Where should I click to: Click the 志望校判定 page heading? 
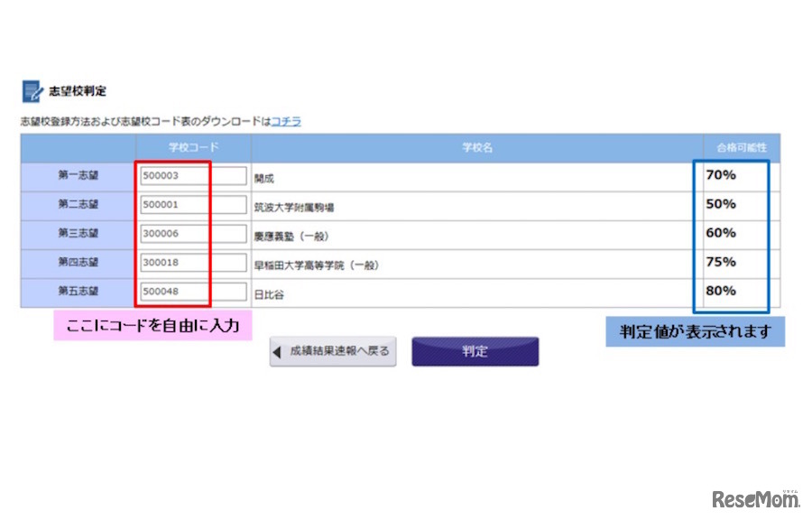pos(78,91)
